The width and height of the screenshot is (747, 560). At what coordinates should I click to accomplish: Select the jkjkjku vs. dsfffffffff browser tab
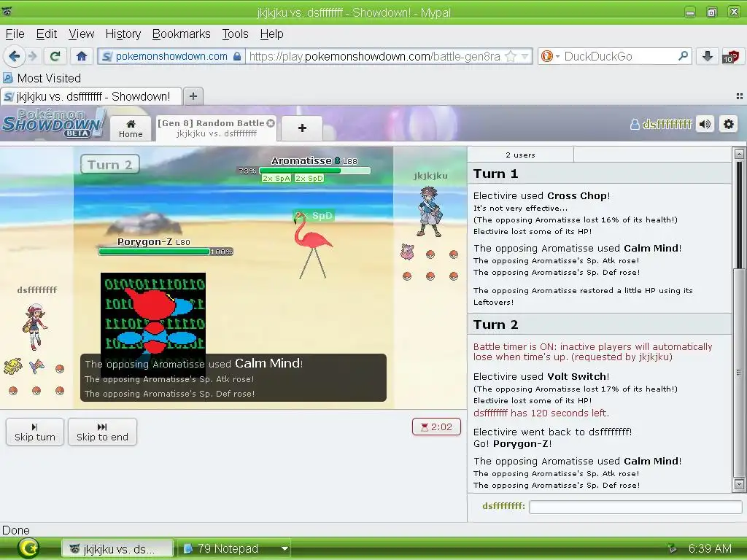click(x=91, y=96)
